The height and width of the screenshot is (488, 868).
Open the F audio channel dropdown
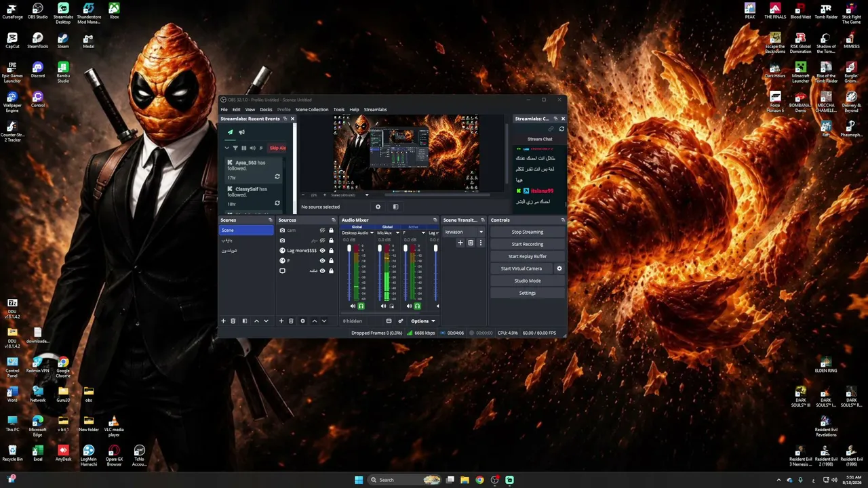click(x=423, y=232)
